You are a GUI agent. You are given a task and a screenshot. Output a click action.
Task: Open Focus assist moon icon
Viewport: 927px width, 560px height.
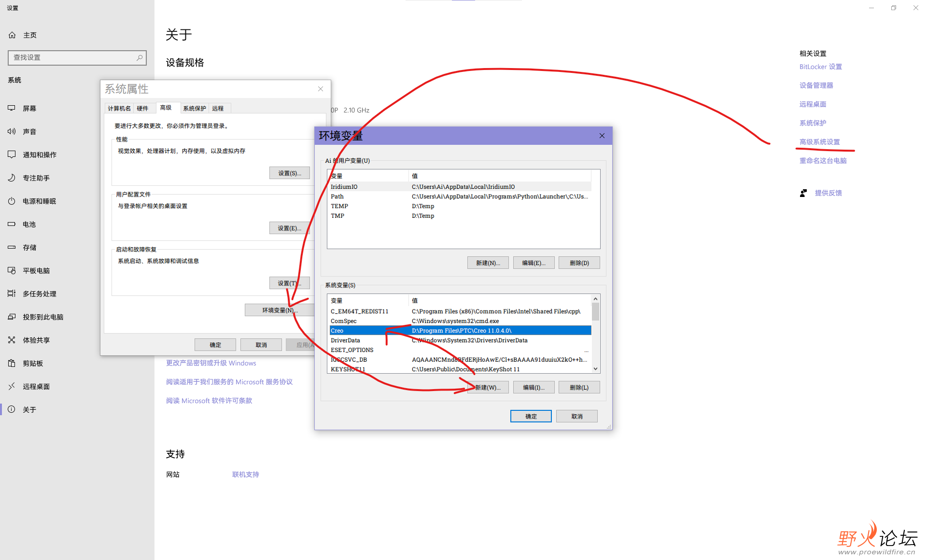(x=12, y=178)
